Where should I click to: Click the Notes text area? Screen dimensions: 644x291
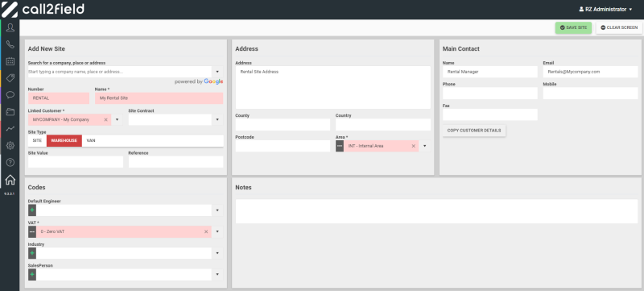pos(436,211)
